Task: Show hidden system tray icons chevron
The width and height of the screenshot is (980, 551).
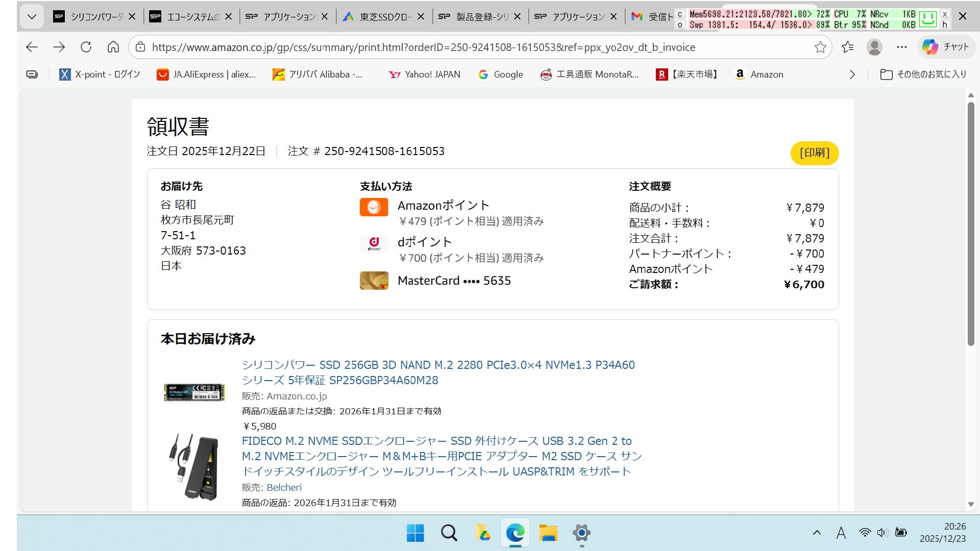Action: pyautogui.click(x=817, y=533)
